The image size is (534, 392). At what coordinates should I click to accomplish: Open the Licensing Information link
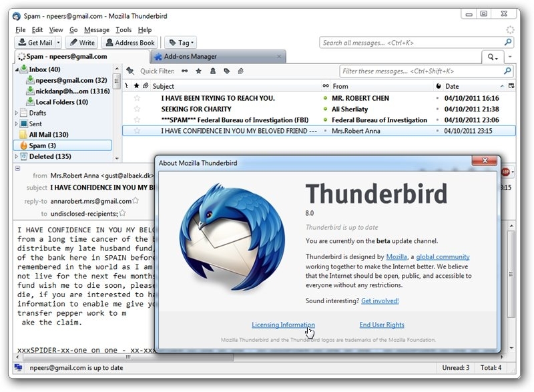click(283, 325)
